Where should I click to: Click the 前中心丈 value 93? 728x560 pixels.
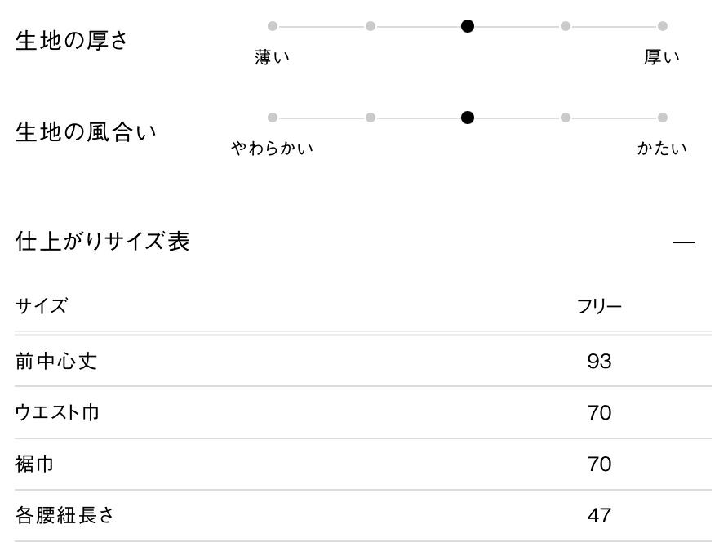click(x=599, y=361)
